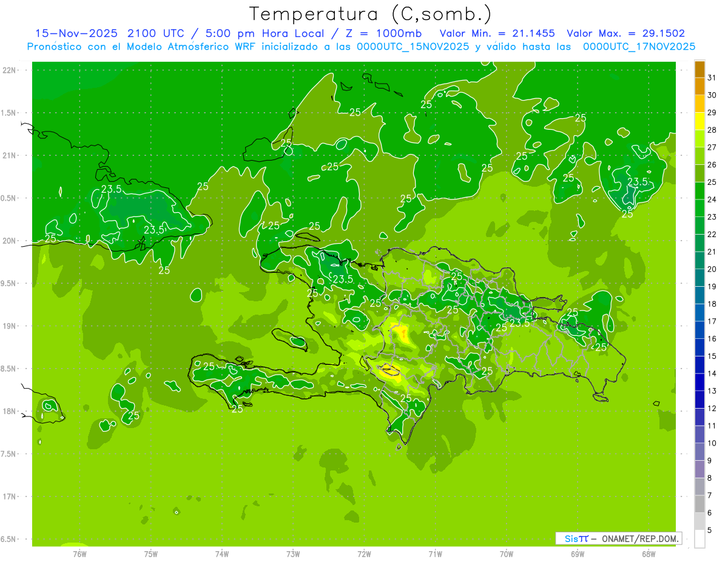Viewport: 728px width, 562px height.
Task: Click the WRF model forecast description line
Action: pos(361,46)
